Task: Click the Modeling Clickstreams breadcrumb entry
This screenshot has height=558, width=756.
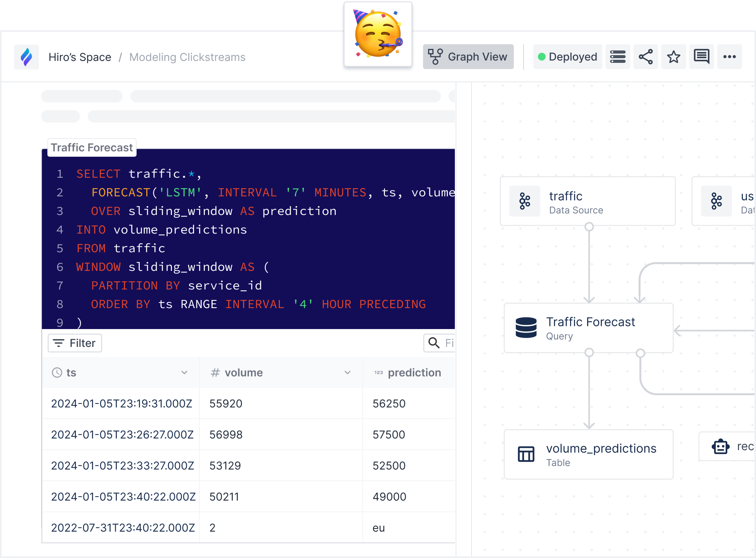Action: click(x=187, y=57)
